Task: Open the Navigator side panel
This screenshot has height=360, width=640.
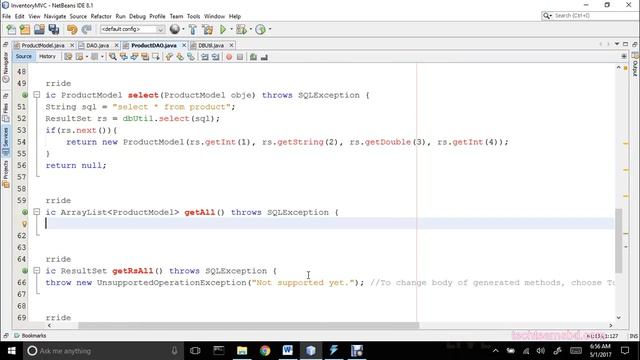Action: (6, 67)
